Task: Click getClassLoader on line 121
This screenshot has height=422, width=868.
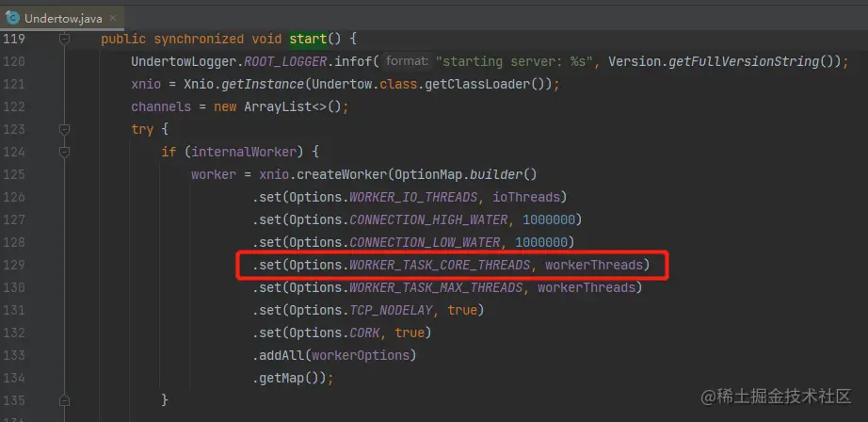Action: (x=481, y=85)
